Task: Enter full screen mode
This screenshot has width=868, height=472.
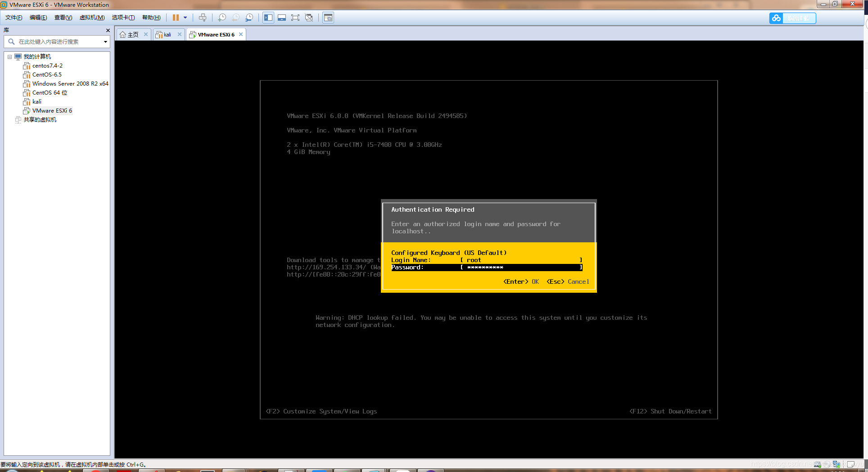Action: tap(295, 18)
